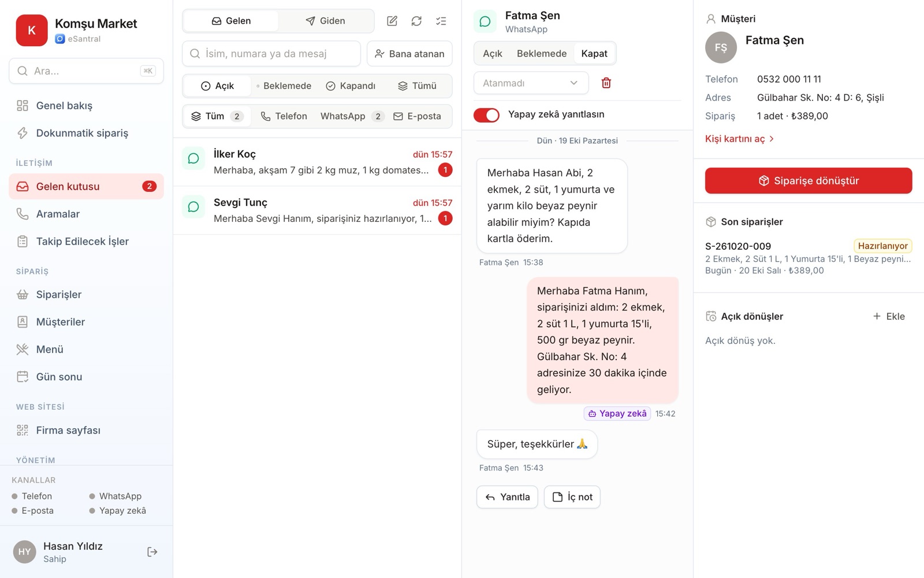This screenshot has width=924, height=578.
Task: Open Siparişler page
Action: 86,294
